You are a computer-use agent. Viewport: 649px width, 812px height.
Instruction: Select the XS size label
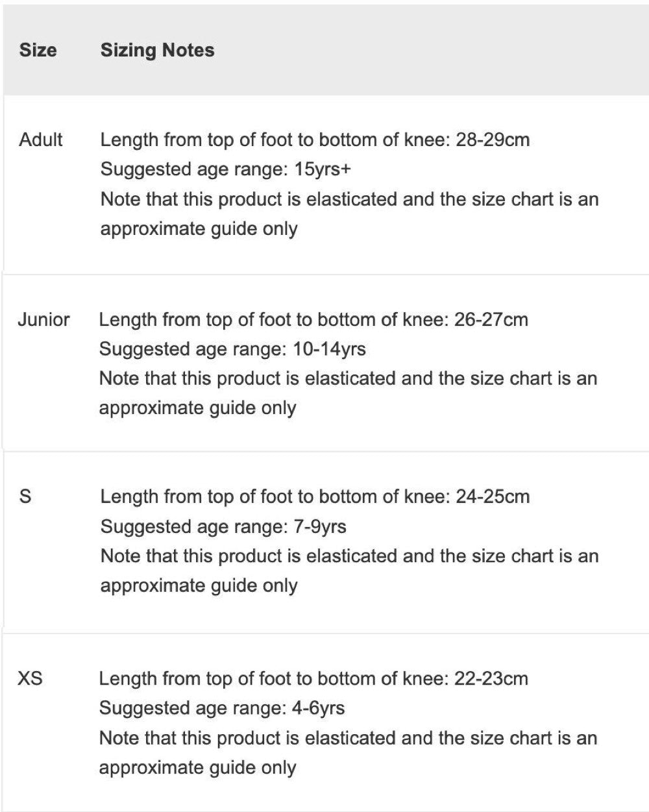coord(31,679)
